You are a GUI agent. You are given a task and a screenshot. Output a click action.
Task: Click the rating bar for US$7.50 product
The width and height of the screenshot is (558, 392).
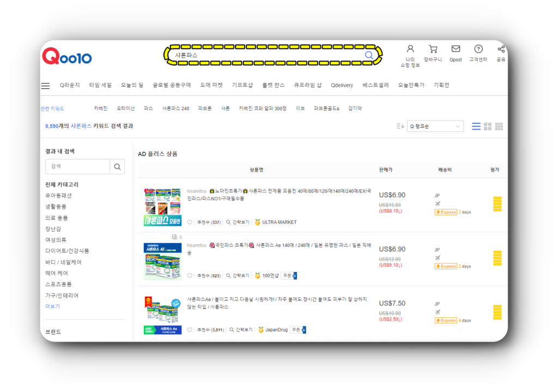(x=497, y=312)
